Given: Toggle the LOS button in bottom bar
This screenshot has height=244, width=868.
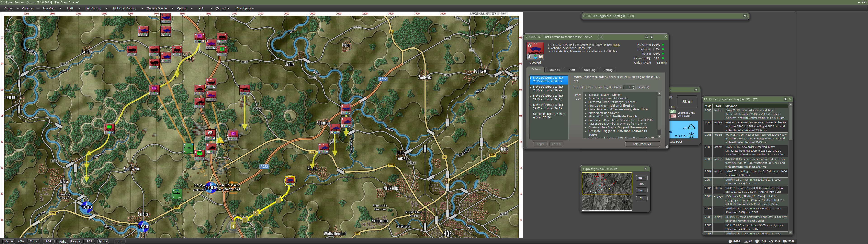Looking at the screenshot, I should pos(49,241).
